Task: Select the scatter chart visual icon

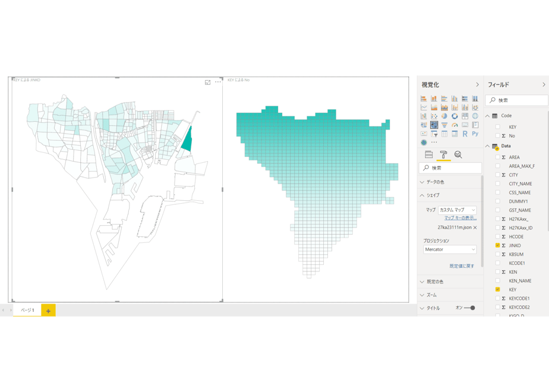Action: [434, 116]
